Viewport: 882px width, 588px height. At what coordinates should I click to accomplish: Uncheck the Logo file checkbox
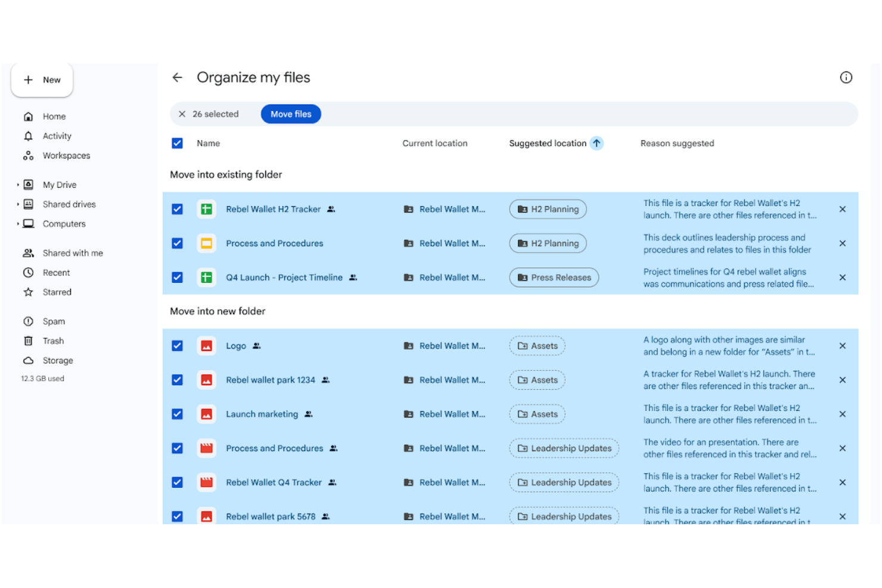click(177, 346)
